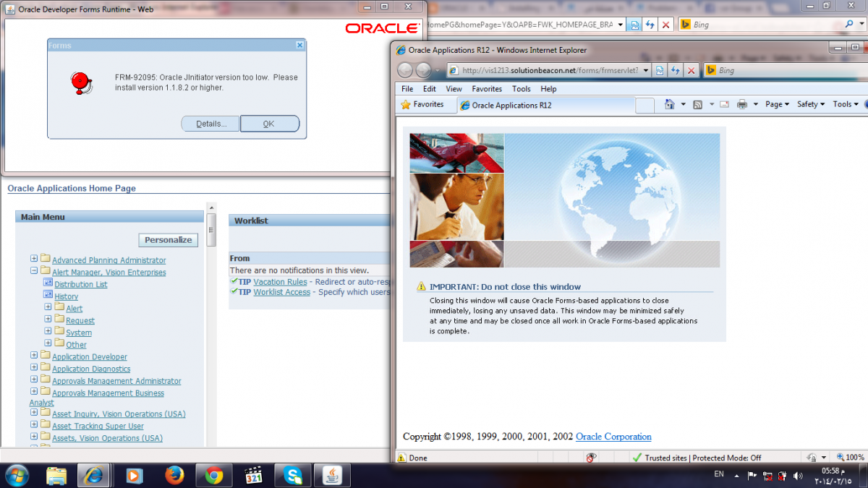Click OK in the FRM-92095 dialog

coord(269,124)
